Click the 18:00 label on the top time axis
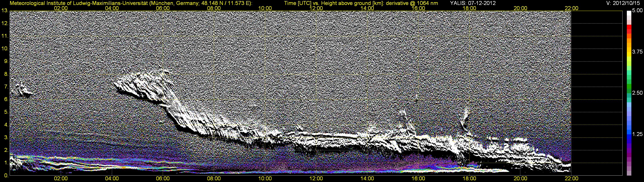 pyautogui.click(x=469, y=8)
